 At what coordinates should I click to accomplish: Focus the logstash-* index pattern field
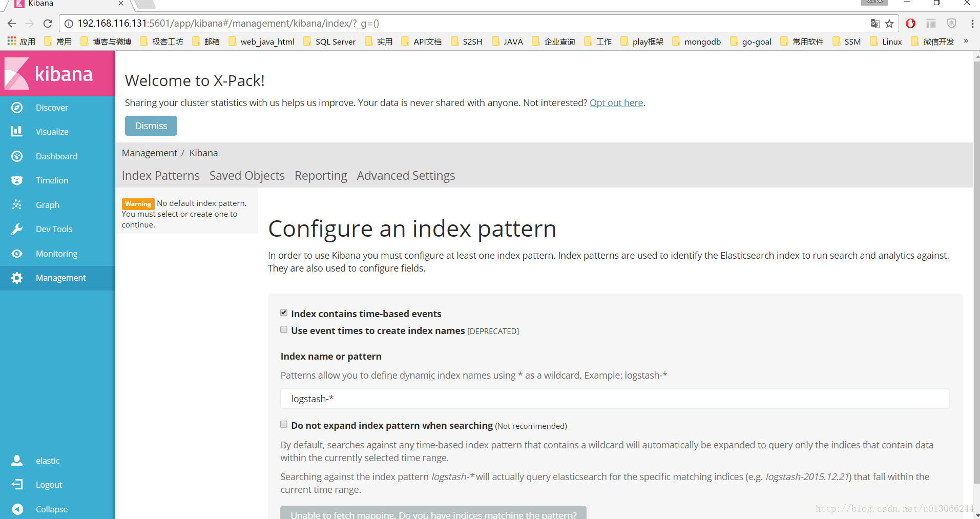click(x=615, y=399)
